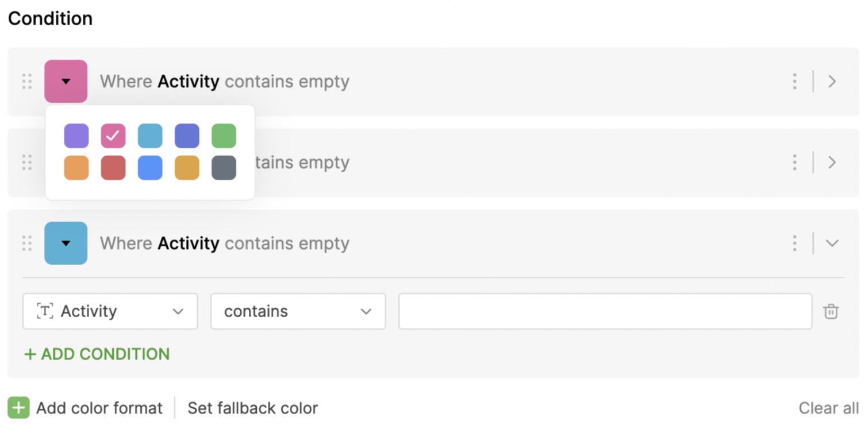The image size is (868, 433).
Task: Collapse the third condition row chevron
Action: pos(832,243)
